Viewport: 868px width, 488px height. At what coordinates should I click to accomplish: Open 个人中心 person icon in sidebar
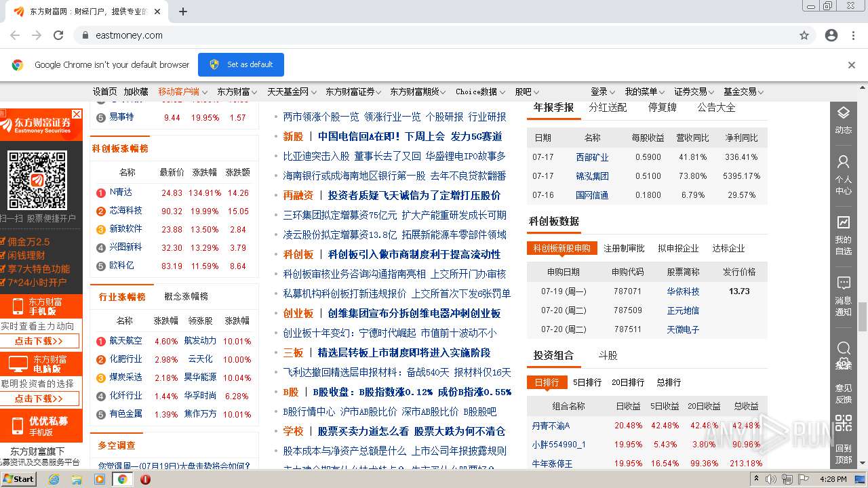point(843,162)
